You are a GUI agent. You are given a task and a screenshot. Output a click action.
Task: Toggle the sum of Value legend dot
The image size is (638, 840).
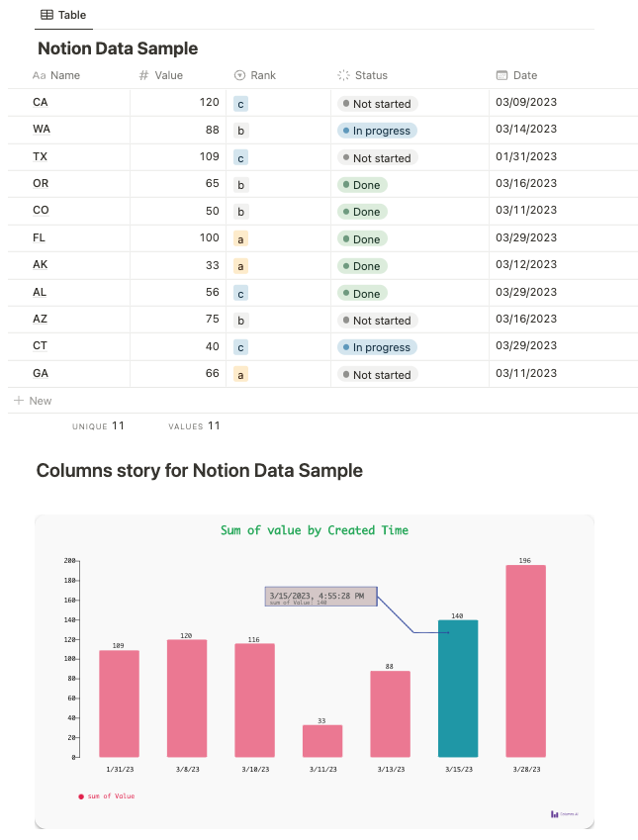[81, 796]
